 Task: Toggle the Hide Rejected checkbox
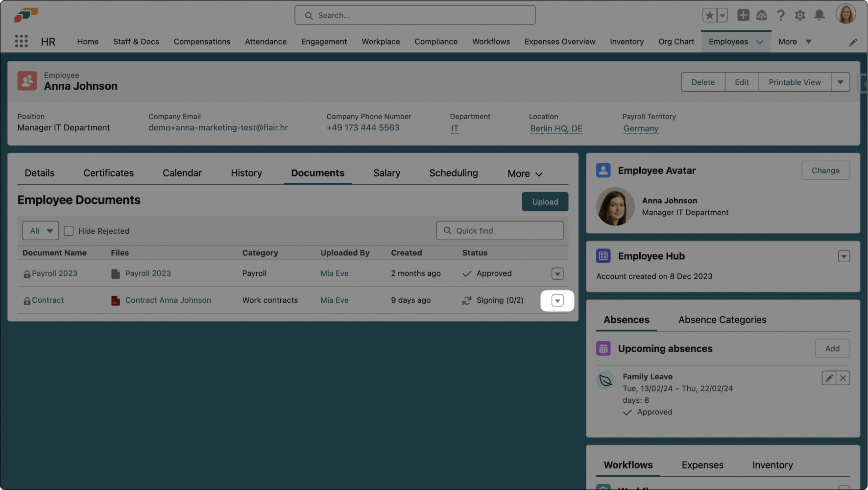point(69,231)
